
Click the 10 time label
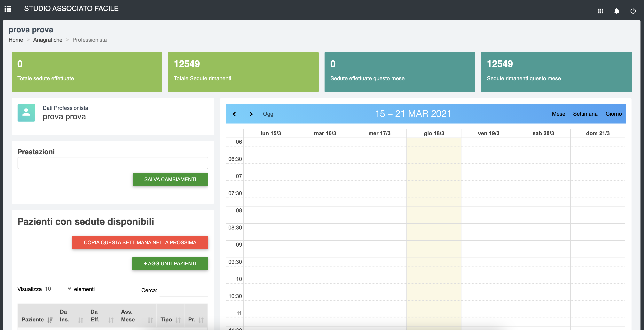coord(239,279)
